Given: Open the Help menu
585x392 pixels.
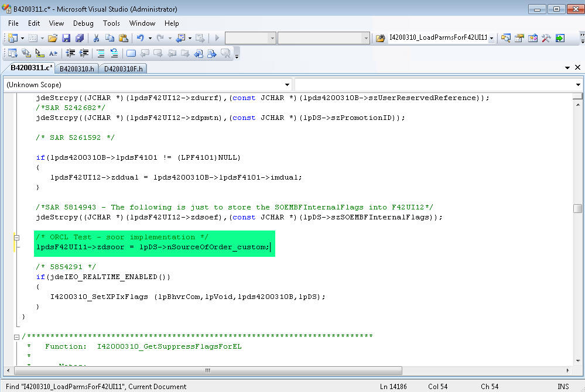Looking at the screenshot, I should coord(172,23).
